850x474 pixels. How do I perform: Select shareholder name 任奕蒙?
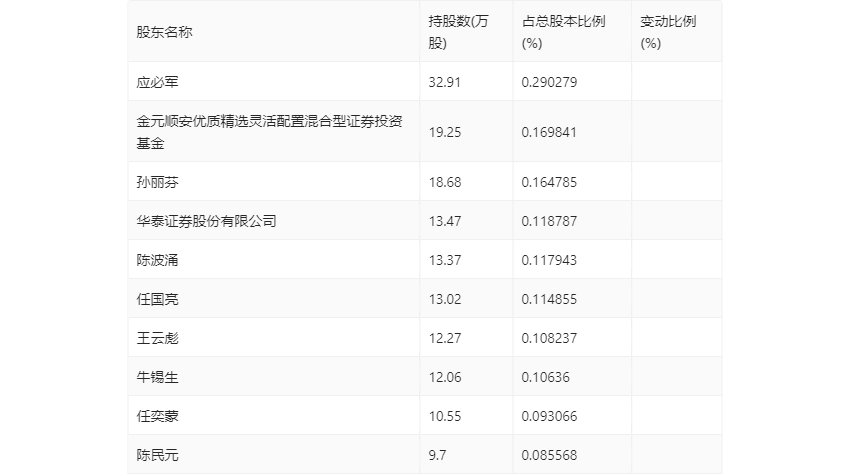point(157,416)
